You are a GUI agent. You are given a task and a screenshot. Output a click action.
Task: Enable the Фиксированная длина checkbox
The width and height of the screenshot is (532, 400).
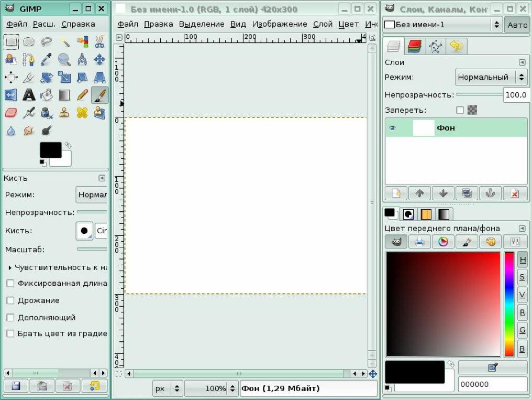coord(10,283)
